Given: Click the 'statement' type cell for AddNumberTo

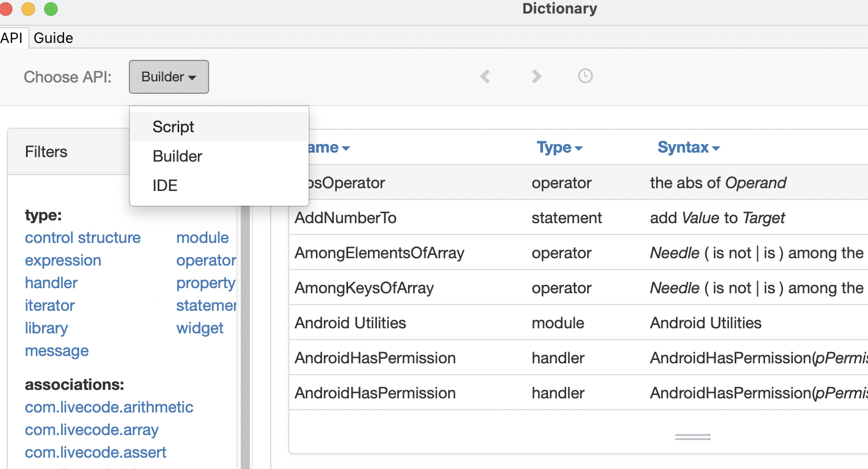Looking at the screenshot, I should tap(567, 218).
